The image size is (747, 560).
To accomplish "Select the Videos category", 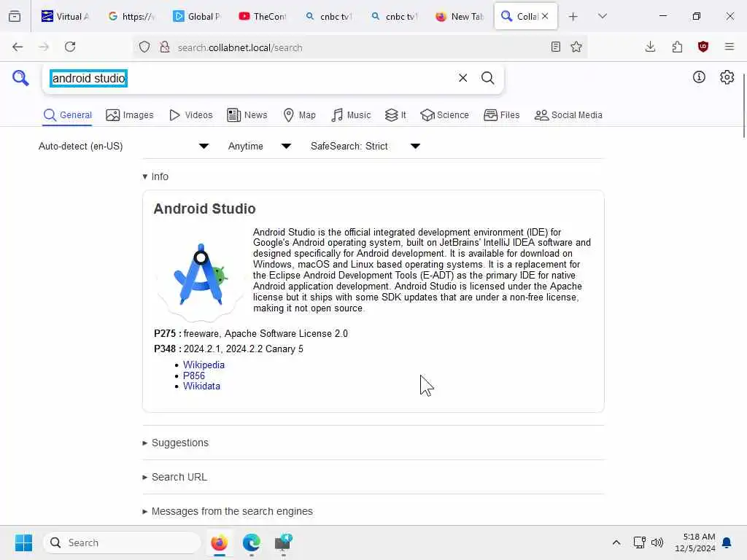I will click(x=191, y=114).
